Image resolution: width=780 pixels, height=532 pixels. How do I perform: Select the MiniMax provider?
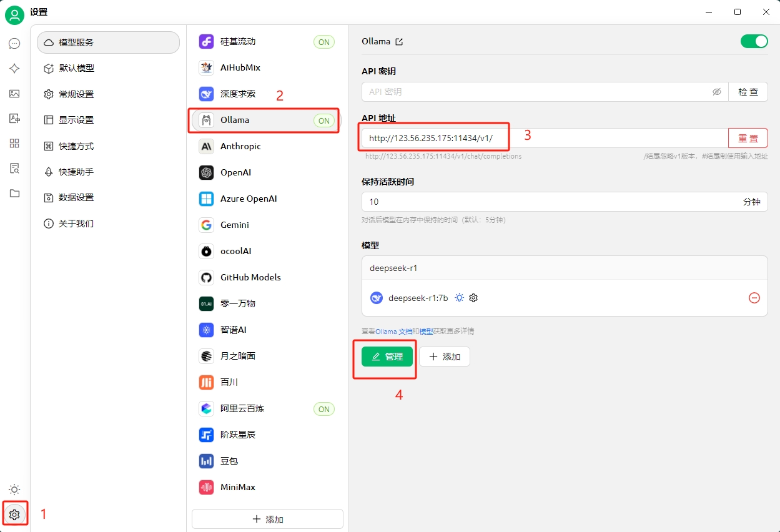tap(267, 487)
